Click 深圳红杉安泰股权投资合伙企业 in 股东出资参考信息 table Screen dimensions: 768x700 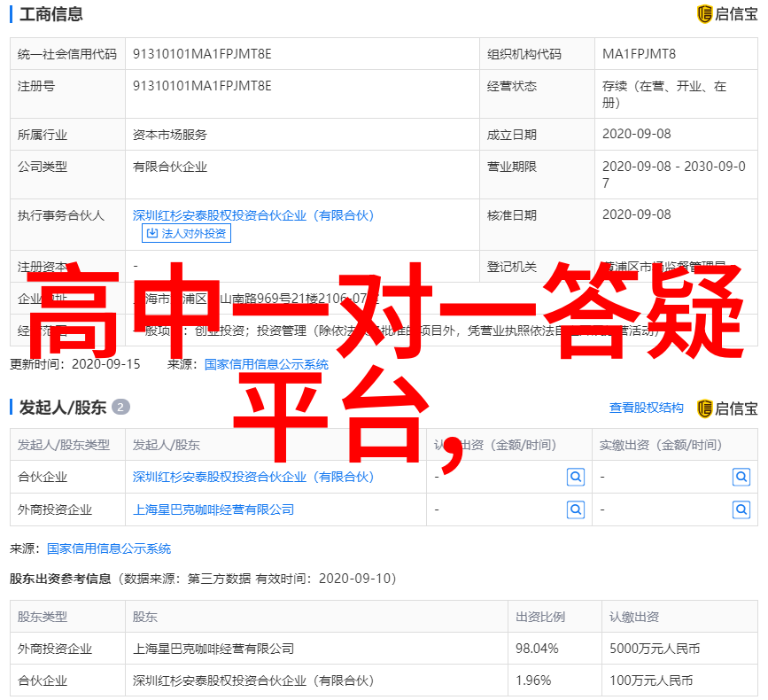click(253, 681)
